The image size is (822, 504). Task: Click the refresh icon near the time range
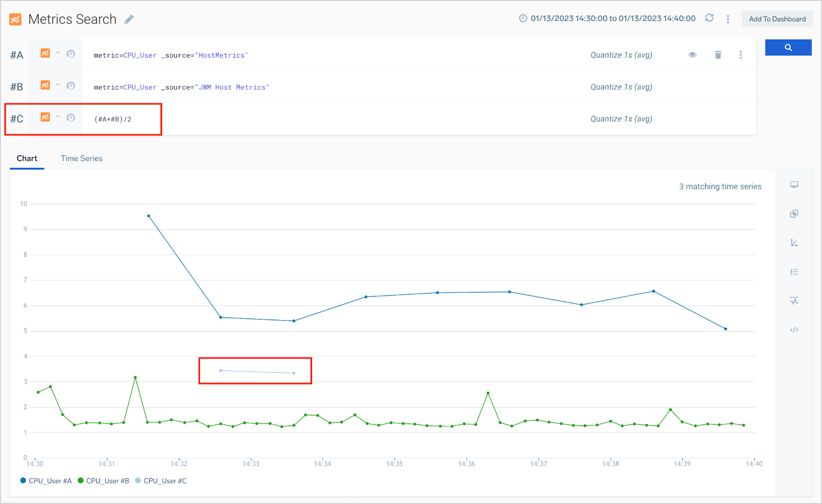tap(709, 18)
